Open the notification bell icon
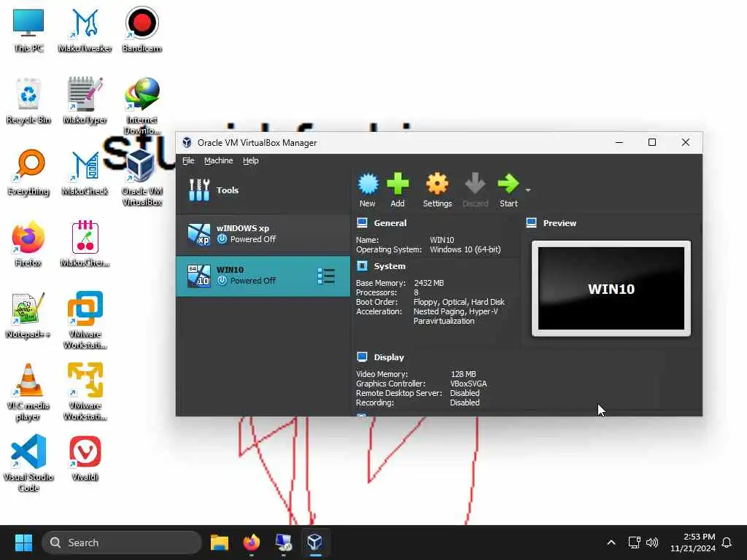The image size is (747, 560). [727, 542]
